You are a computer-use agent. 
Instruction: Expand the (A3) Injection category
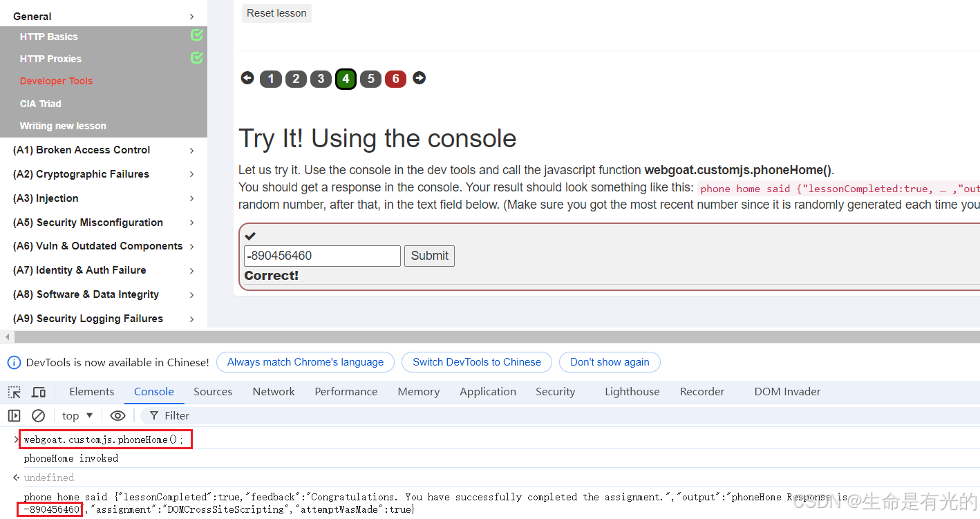click(191, 199)
